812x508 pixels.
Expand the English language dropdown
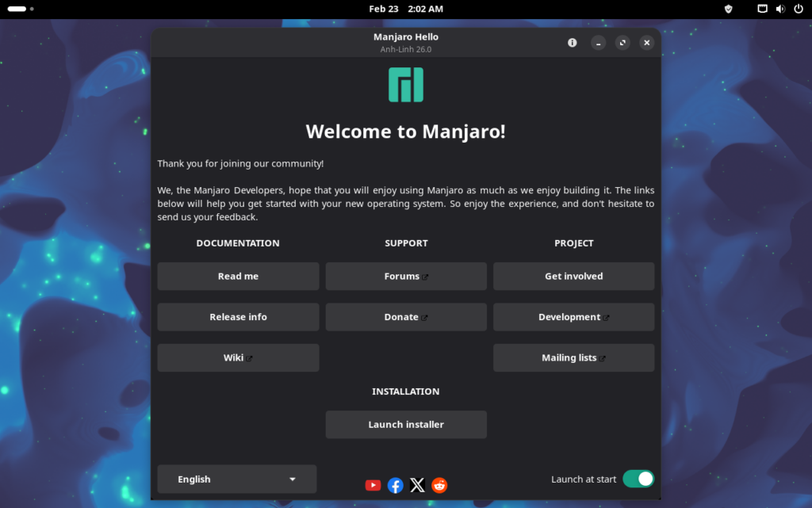pyautogui.click(x=236, y=479)
